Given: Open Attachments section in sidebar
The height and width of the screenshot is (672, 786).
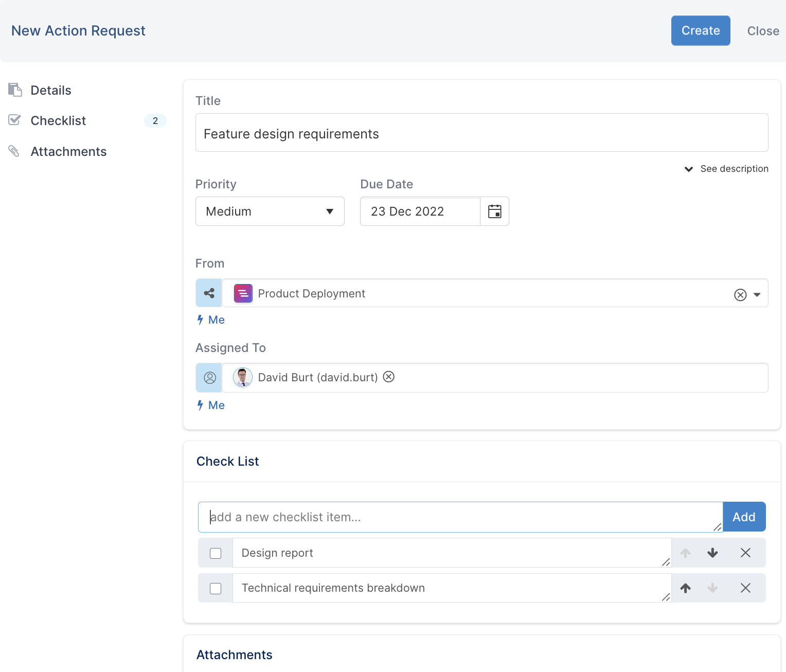Looking at the screenshot, I should [x=68, y=152].
